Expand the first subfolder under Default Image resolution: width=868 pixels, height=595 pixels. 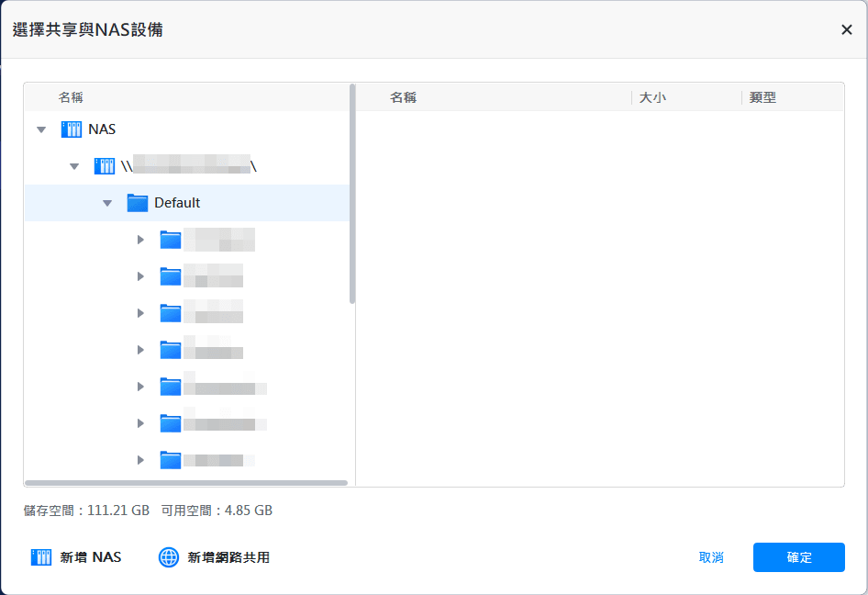pos(140,240)
